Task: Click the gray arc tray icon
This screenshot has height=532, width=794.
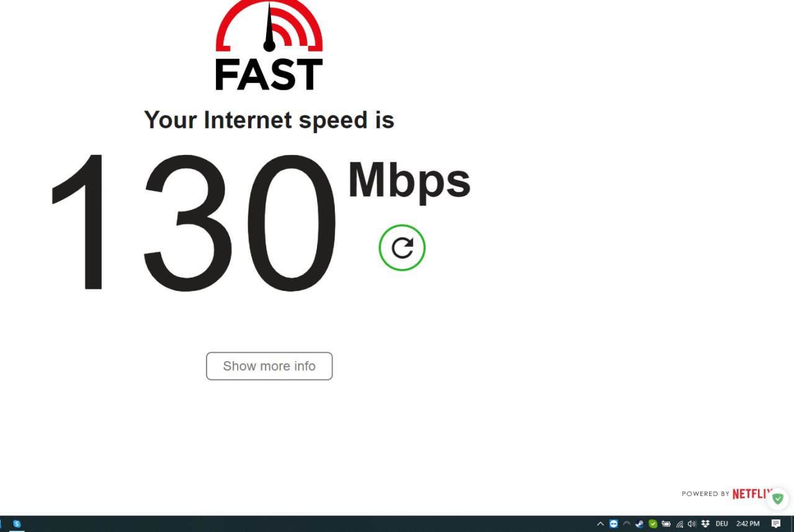Action: (x=627, y=524)
